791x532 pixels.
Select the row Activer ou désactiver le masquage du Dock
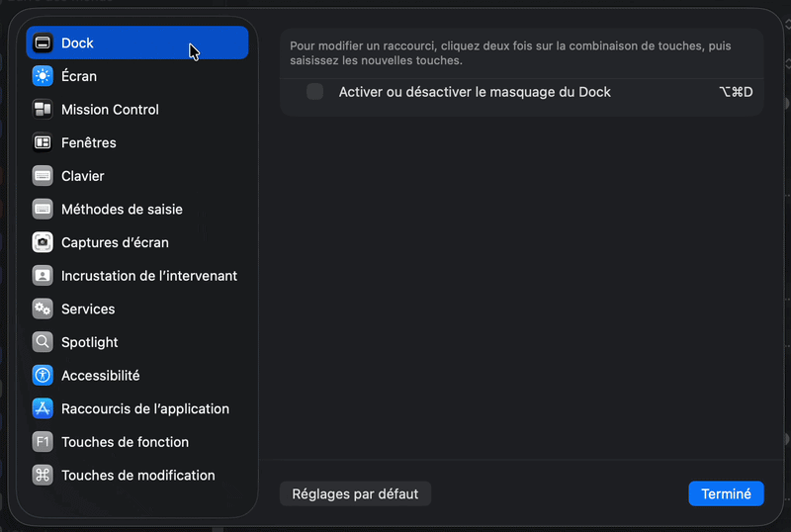pyautogui.click(x=475, y=92)
